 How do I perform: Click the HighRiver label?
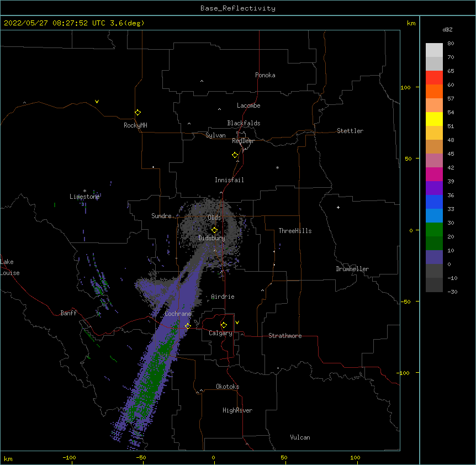[237, 410]
